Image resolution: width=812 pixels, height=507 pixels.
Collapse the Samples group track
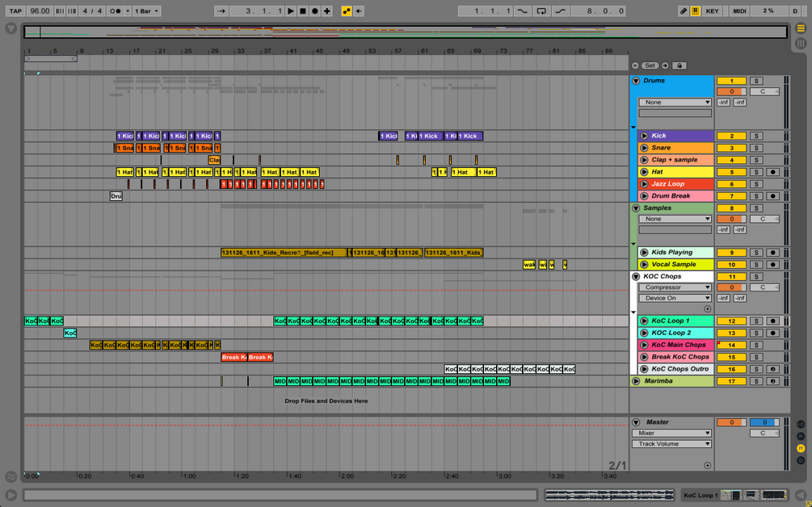click(636, 208)
